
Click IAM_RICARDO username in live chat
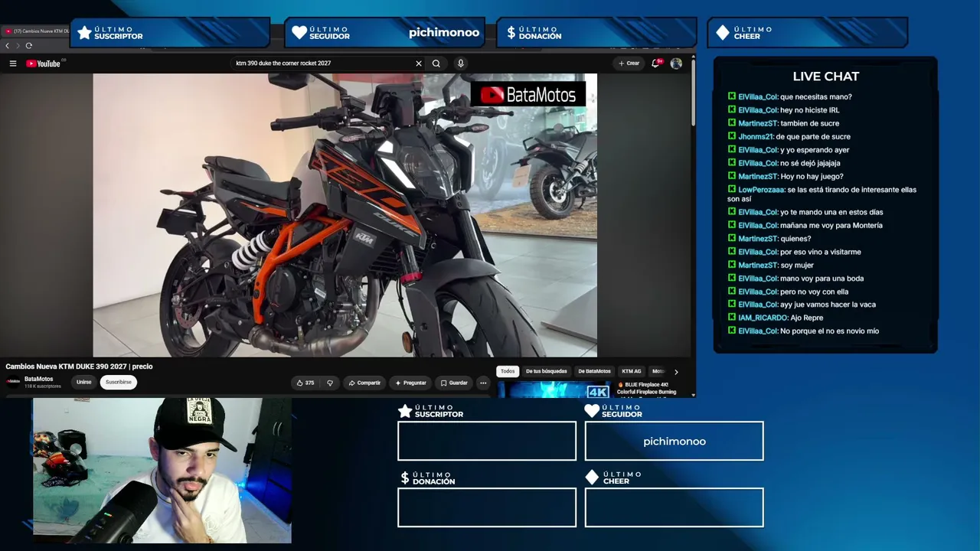point(763,318)
